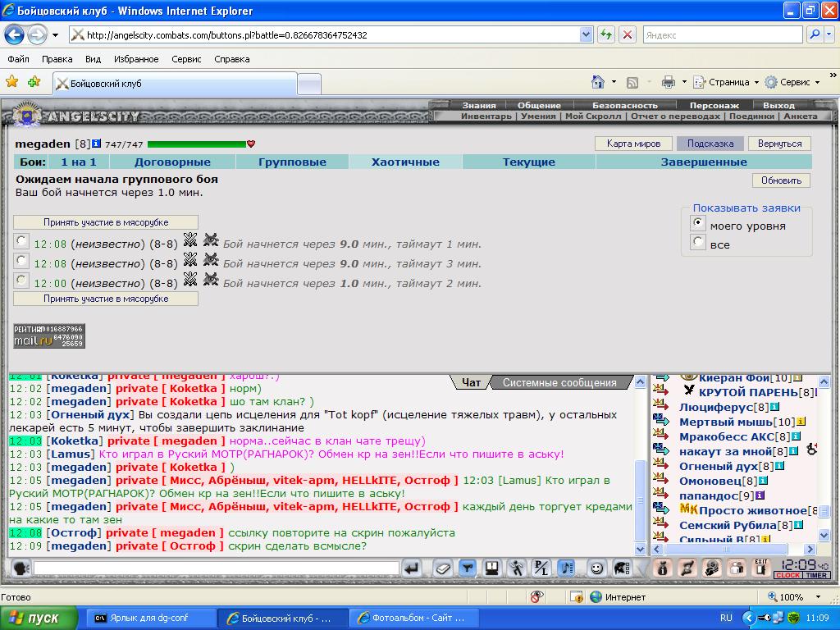The width and height of the screenshot is (840, 630).
Task: Select radio for 12:08 fight with timeout 1 min
Action: click(x=21, y=240)
